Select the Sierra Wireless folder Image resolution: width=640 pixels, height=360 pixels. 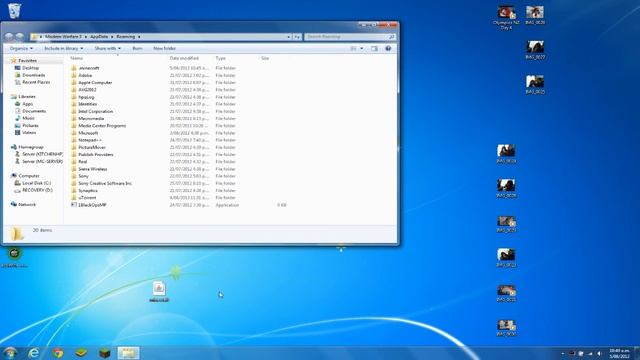pyautogui.click(x=93, y=169)
